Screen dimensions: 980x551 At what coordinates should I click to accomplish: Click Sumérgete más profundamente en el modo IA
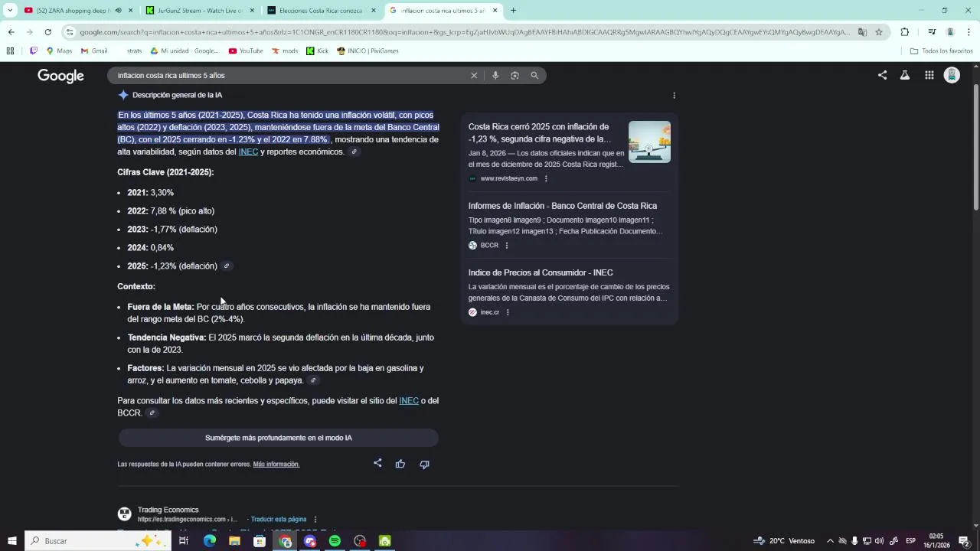pos(279,438)
